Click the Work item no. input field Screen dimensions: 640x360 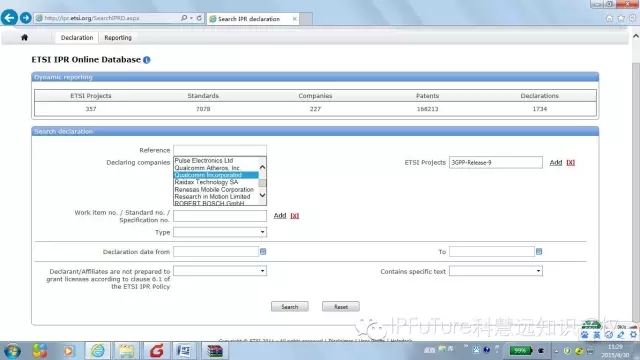coord(220,216)
